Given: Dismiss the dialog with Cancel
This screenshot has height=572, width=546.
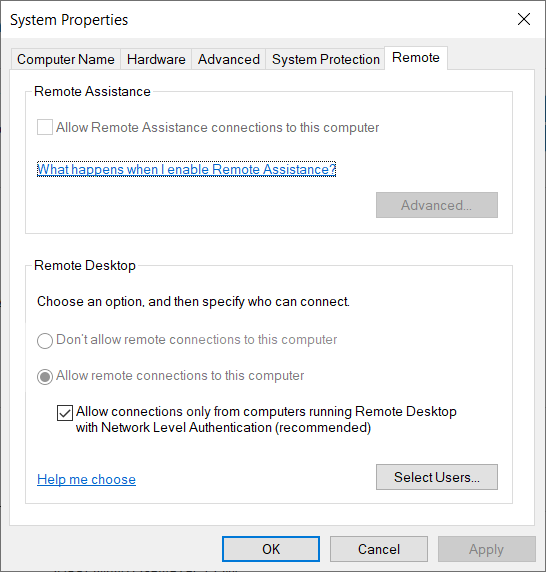Looking at the screenshot, I should click(x=379, y=549).
